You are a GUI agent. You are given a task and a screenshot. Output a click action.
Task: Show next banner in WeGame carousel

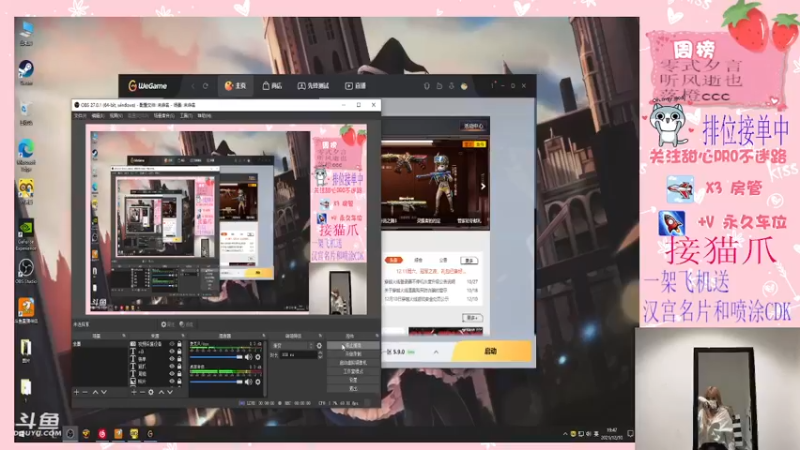(x=483, y=187)
